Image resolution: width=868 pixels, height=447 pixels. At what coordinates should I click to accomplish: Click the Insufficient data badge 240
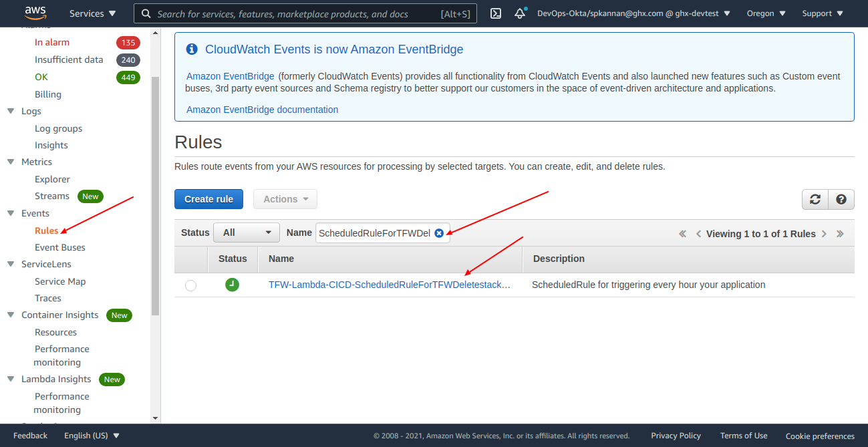[128, 60]
